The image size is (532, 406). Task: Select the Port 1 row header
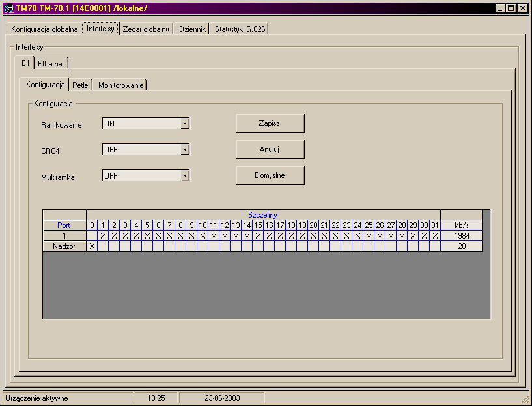click(64, 236)
